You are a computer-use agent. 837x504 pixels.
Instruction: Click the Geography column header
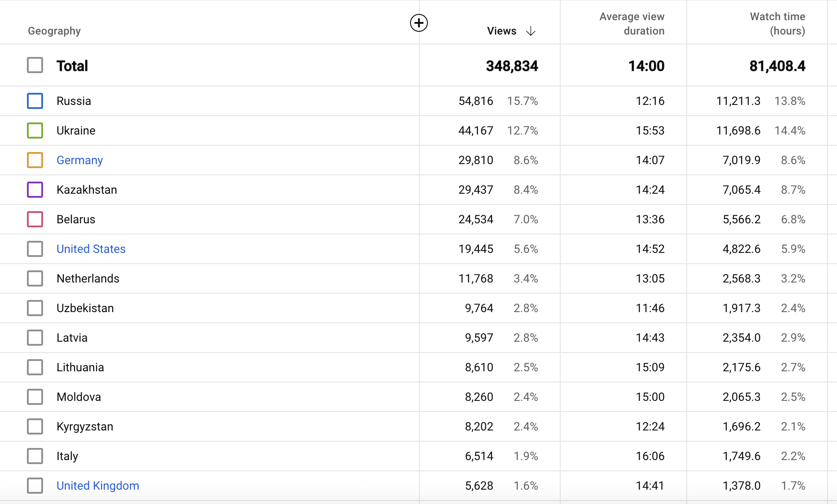(54, 31)
